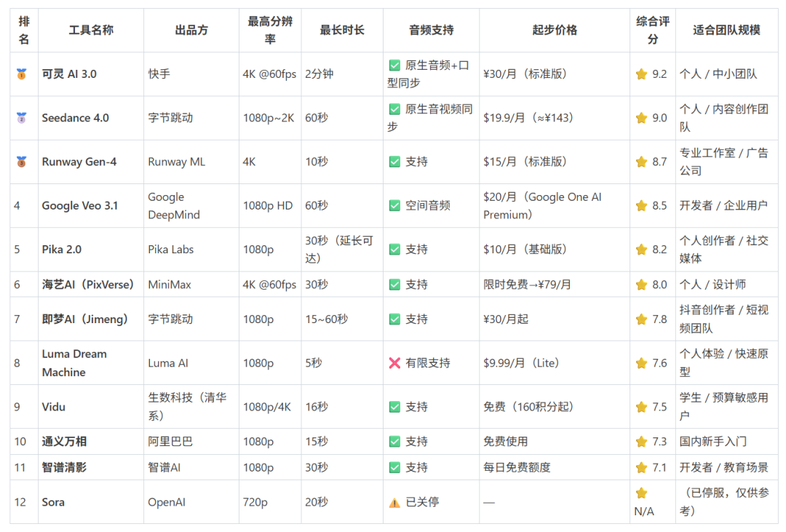Screen dimensions: 786x532
Task: Click the green checkmark in Runway Gen-4 row
Action: 394,162
